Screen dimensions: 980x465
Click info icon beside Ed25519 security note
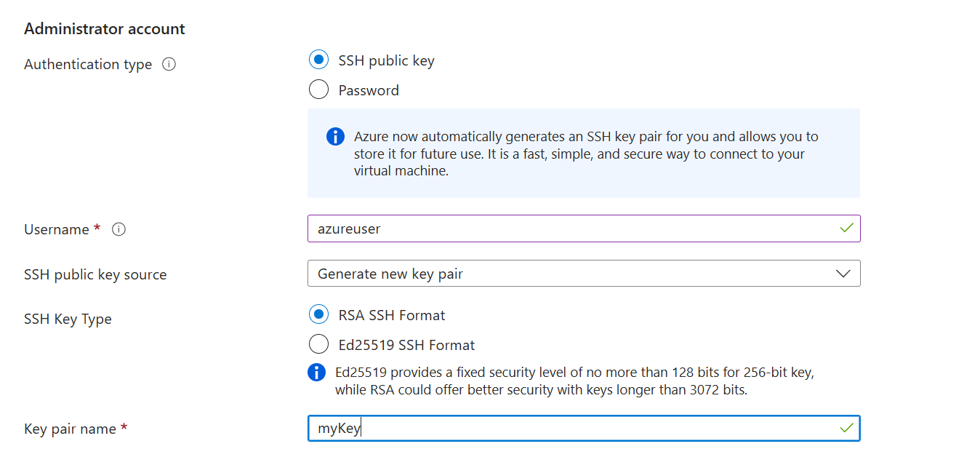tap(316, 373)
